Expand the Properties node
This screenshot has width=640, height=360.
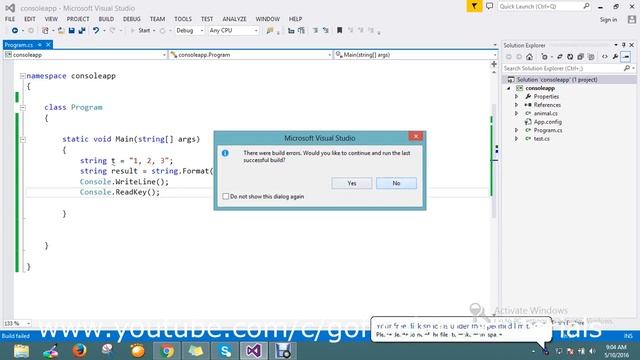pyautogui.click(x=517, y=97)
